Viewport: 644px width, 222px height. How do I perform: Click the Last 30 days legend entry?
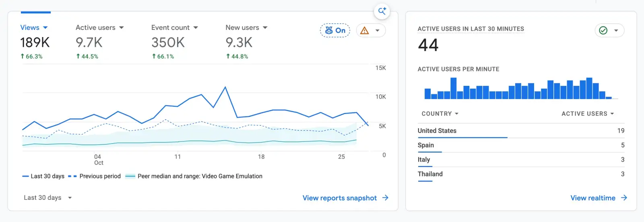click(43, 176)
